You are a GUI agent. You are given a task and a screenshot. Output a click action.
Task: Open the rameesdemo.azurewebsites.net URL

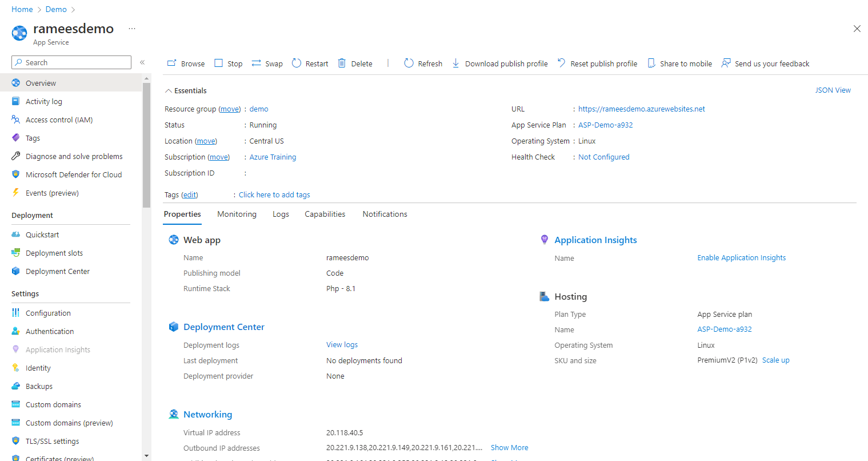(x=642, y=109)
